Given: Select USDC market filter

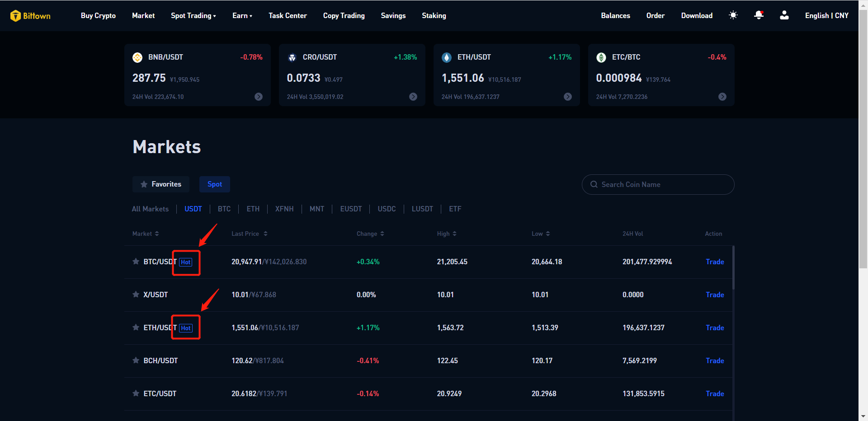Looking at the screenshot, I should pyautogui.click(x=387, y=209).
